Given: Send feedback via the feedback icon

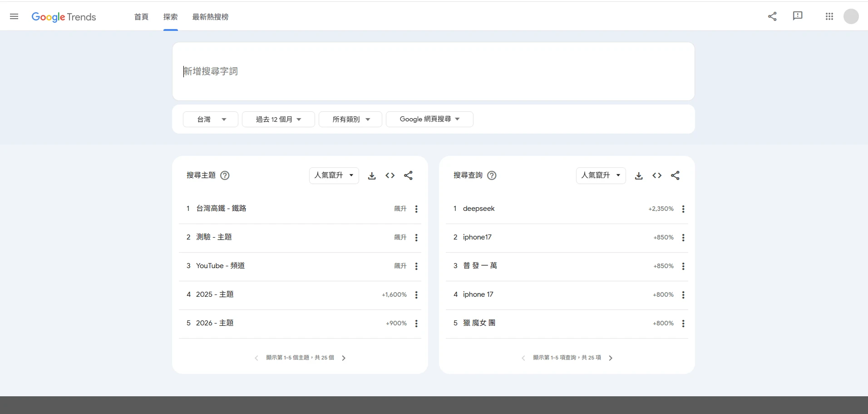Looking at the screenshot, I should point(798,16).
